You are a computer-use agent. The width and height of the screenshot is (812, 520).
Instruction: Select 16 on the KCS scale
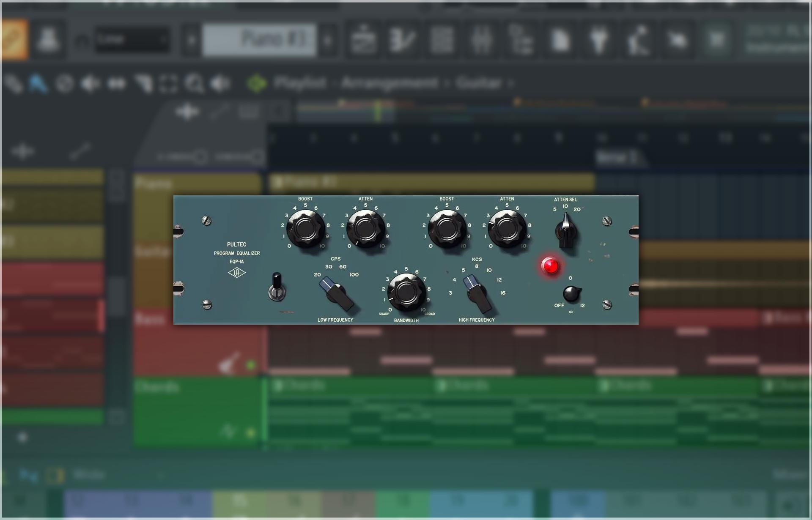coord(503,293)
